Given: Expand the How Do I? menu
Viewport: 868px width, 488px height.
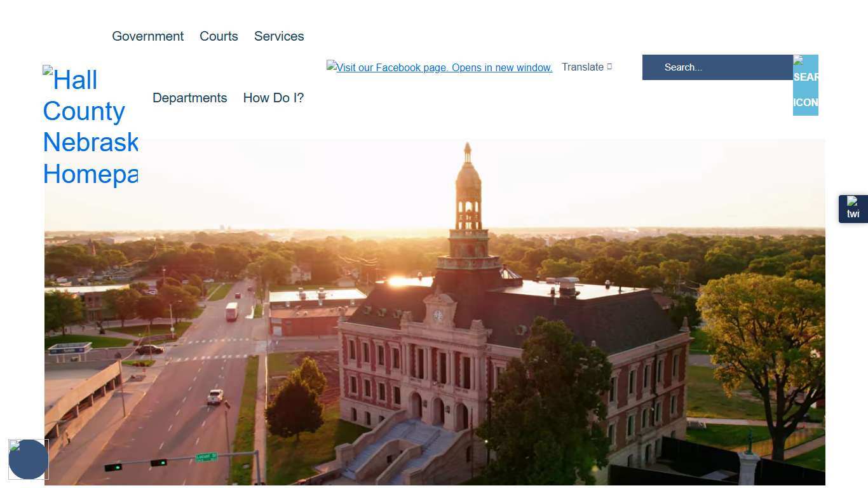Looking at the screenshot, I should tap(273, 98).
